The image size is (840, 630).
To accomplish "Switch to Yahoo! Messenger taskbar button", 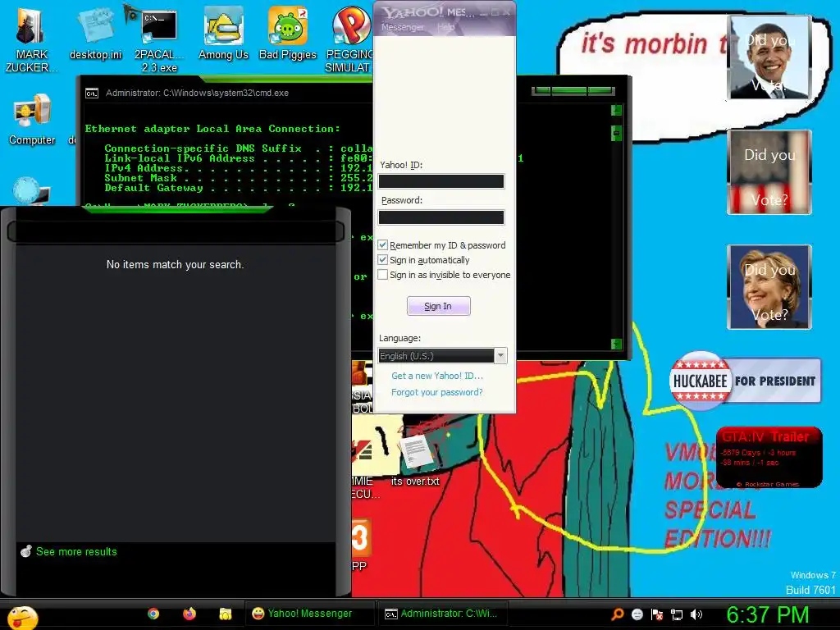I will pos(309,614).
